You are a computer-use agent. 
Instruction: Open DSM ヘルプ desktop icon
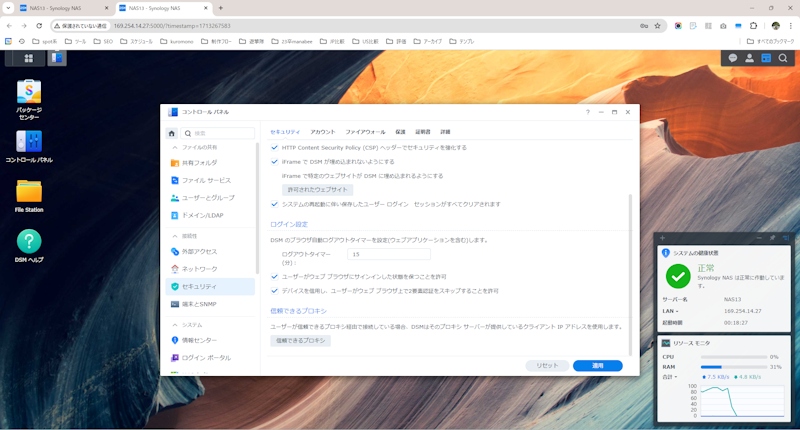[29, 246]
